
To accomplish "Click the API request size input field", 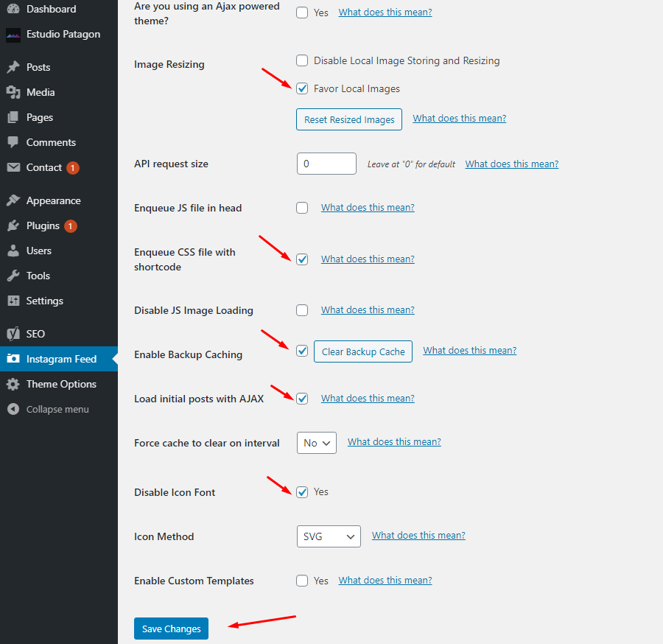I will click(x=326, y=164).
